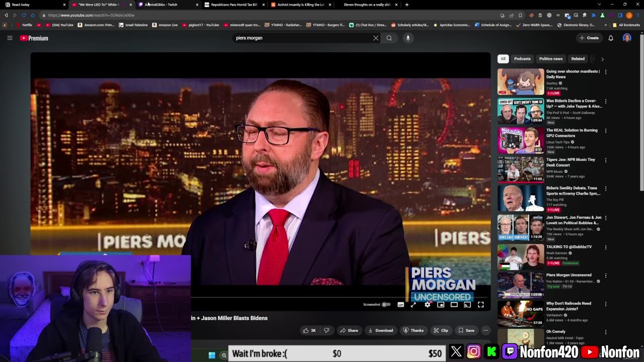The width and height of the screenshot is (644, 362).
Task: Open options for Burning GPU Connectors video
Action: [x=606, y=131]
